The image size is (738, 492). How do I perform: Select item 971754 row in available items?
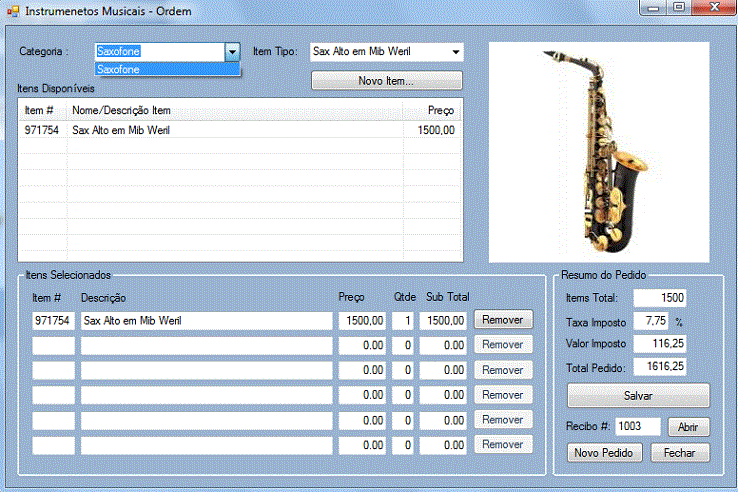[x=240, y=130]
